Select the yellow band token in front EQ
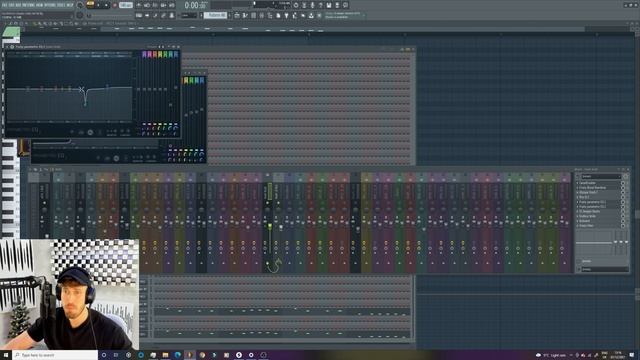Screen dimensions: 640x360 click(x=160, y=54)
